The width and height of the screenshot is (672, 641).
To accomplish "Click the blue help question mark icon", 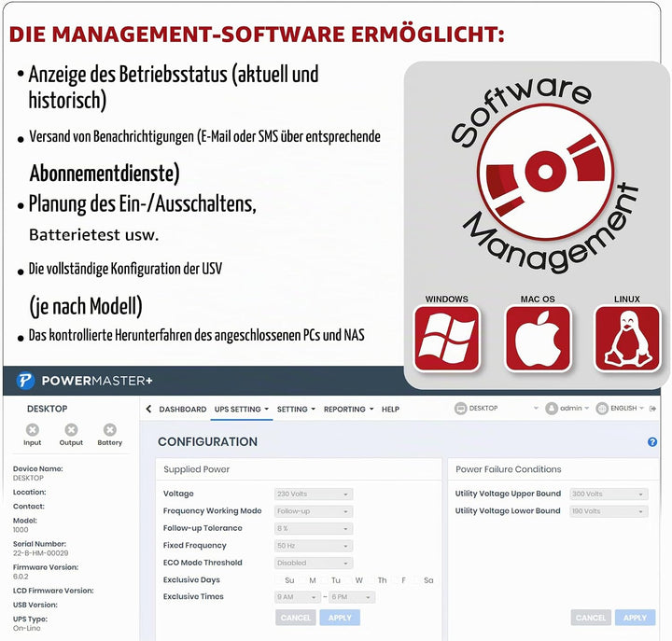I will (x=652, y=441).
